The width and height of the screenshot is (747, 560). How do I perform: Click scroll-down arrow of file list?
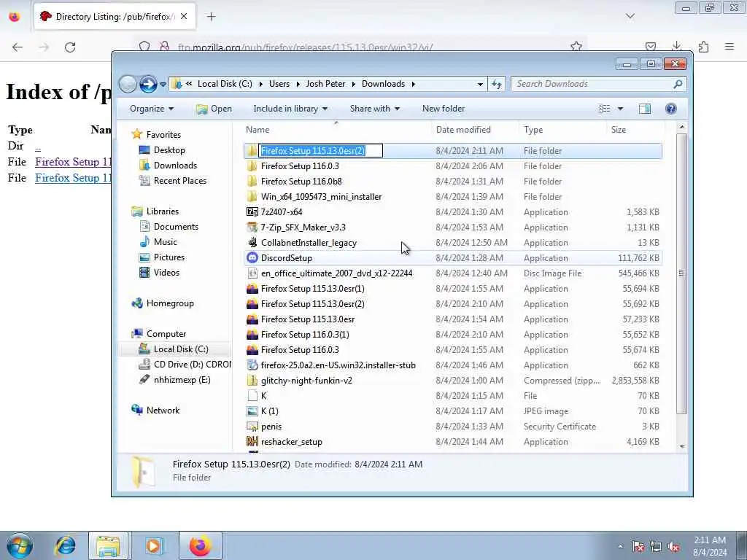coord(682,446)
